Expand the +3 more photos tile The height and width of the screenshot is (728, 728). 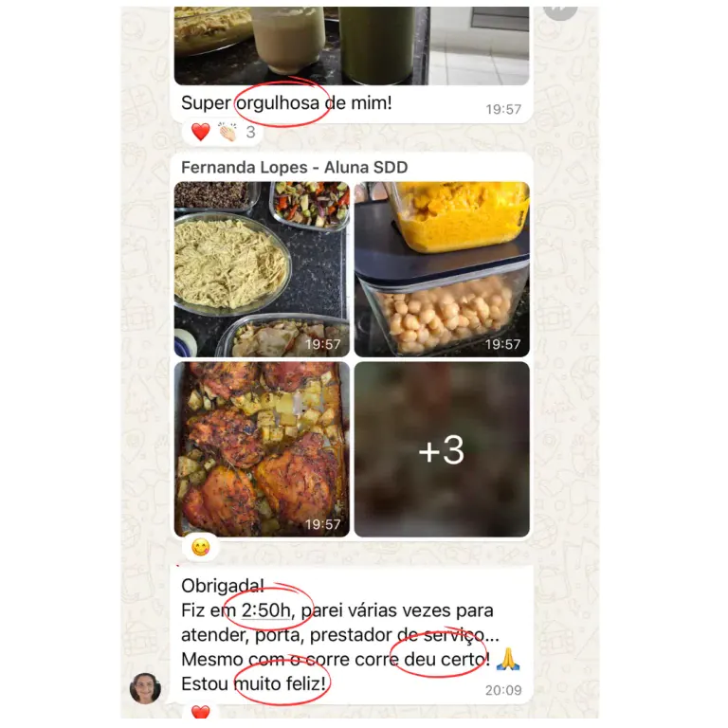coord(442,449)
